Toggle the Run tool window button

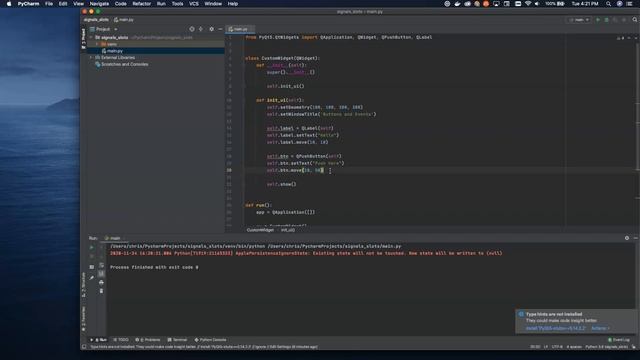point(98,340)
